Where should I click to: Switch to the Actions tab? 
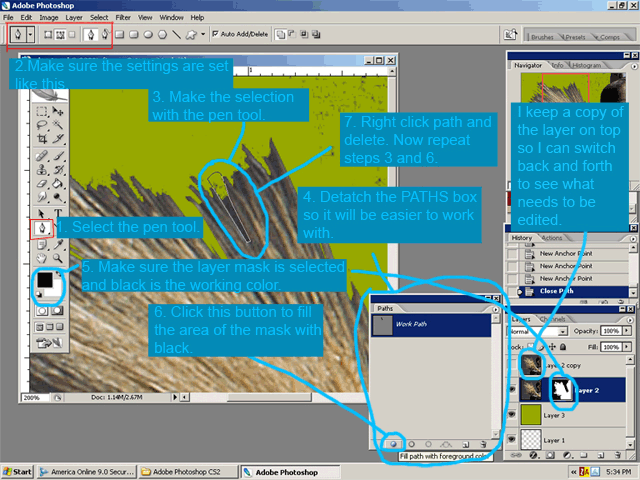tap(552, 238)
